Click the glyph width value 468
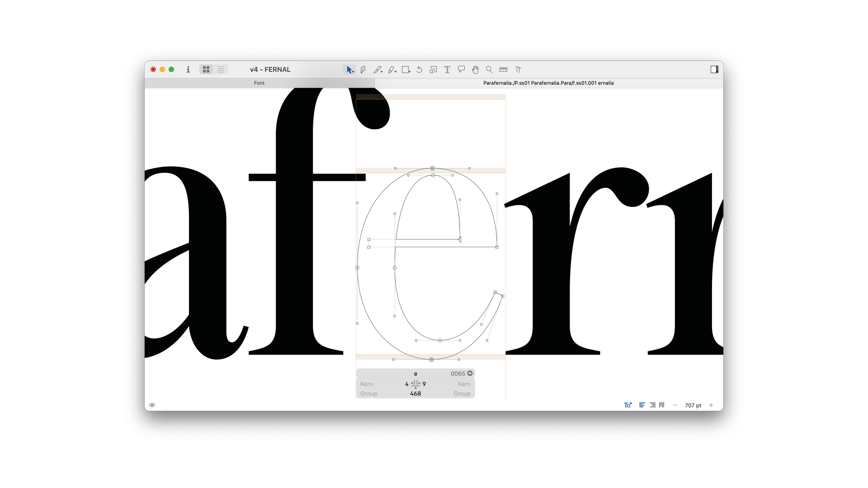This screenshot has width=868, height=488. click(415, 394)
